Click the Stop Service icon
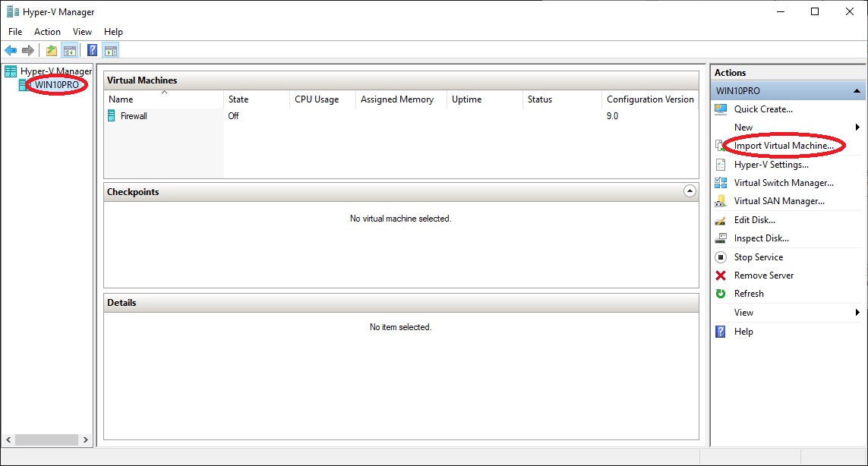Image resolution: width=868 pixels, height=466 pixels. click(x=721, y=257)
